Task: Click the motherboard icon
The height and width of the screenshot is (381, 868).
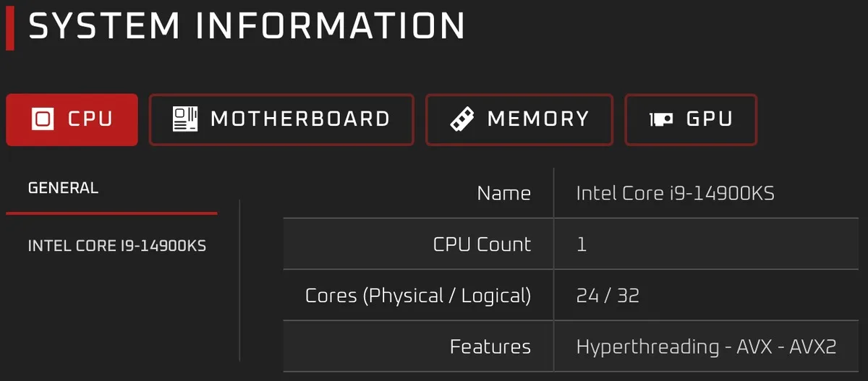Action: click(185, 119)
